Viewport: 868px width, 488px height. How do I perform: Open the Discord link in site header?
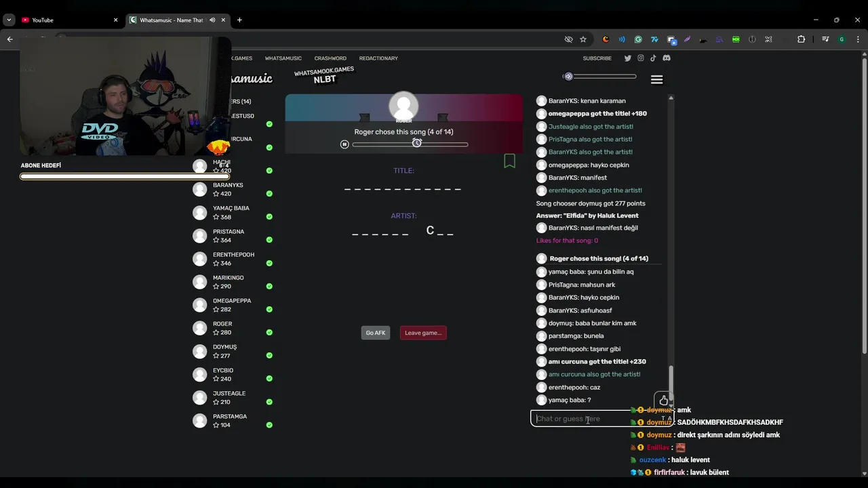667,58
